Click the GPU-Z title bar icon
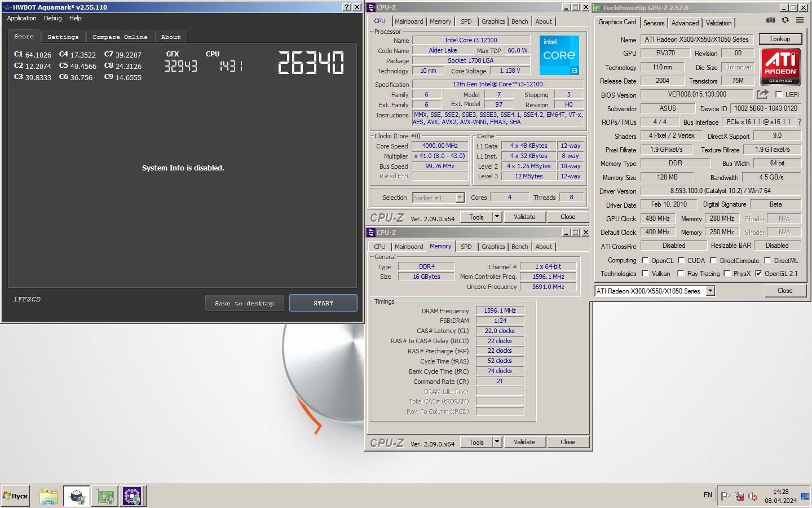This screenshot has height=508, width=812. pos(597,8)
